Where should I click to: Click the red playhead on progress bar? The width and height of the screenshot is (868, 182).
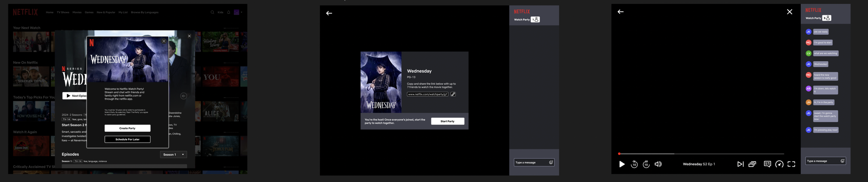[619, 154]
